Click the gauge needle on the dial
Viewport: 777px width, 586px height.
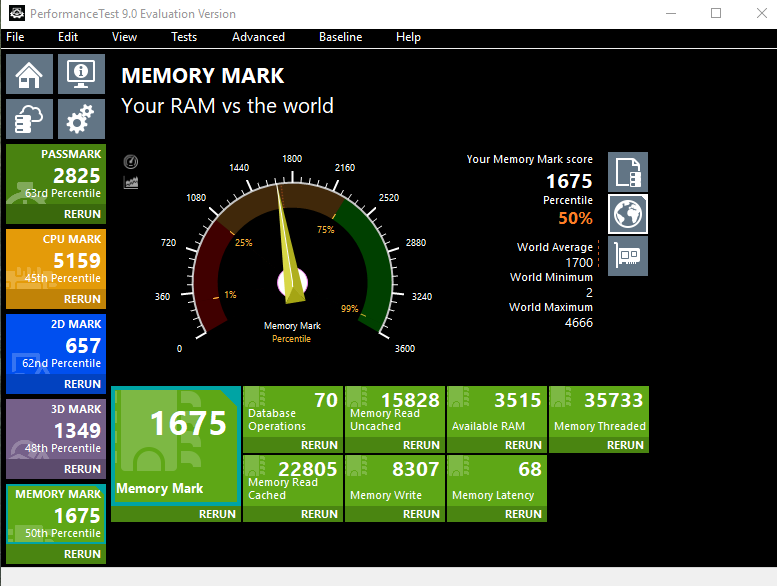click(288, 243)
